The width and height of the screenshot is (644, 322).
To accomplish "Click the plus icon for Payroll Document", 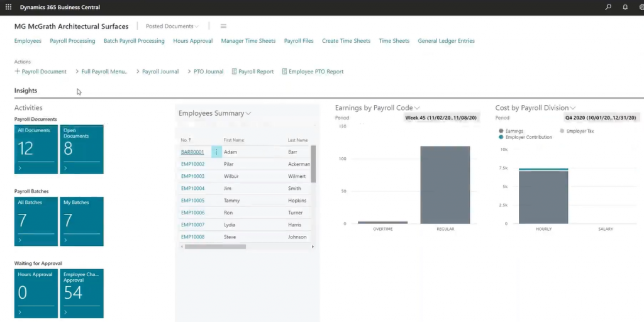I will 17,71.
